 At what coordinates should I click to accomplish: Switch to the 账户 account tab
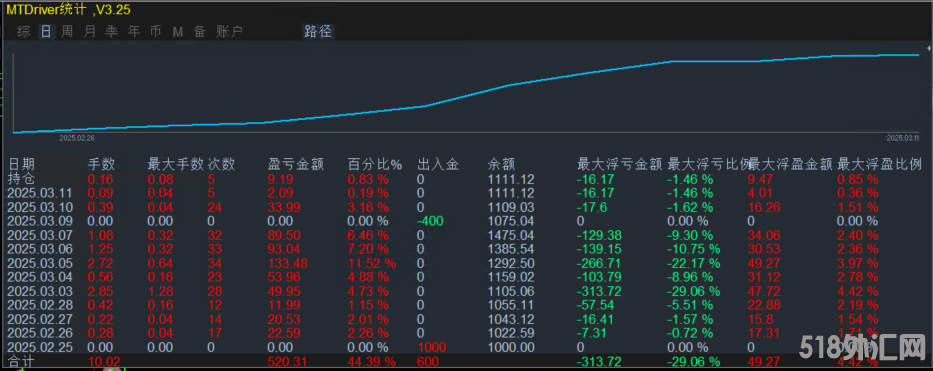click(230, 32)
